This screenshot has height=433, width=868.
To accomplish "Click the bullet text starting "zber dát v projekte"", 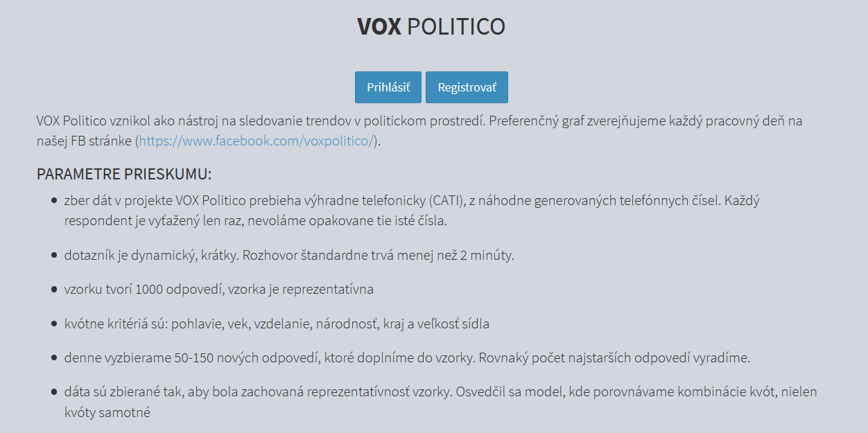I will click(277, 202).
